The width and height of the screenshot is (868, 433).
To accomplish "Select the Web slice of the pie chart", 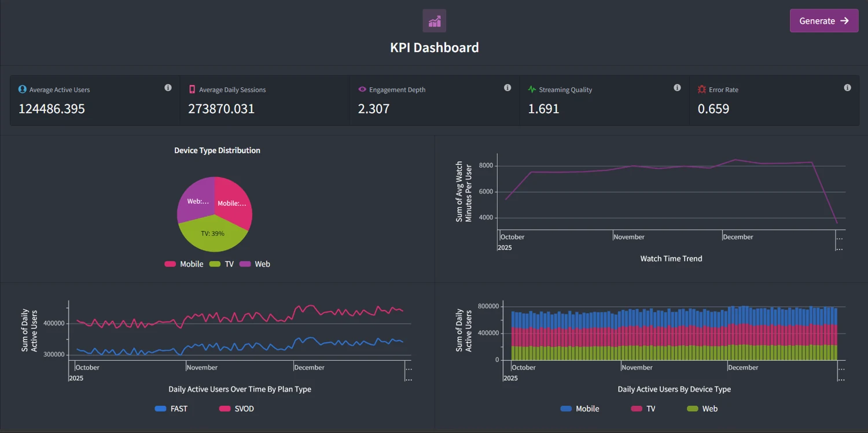I will click(x=197, y=200).
